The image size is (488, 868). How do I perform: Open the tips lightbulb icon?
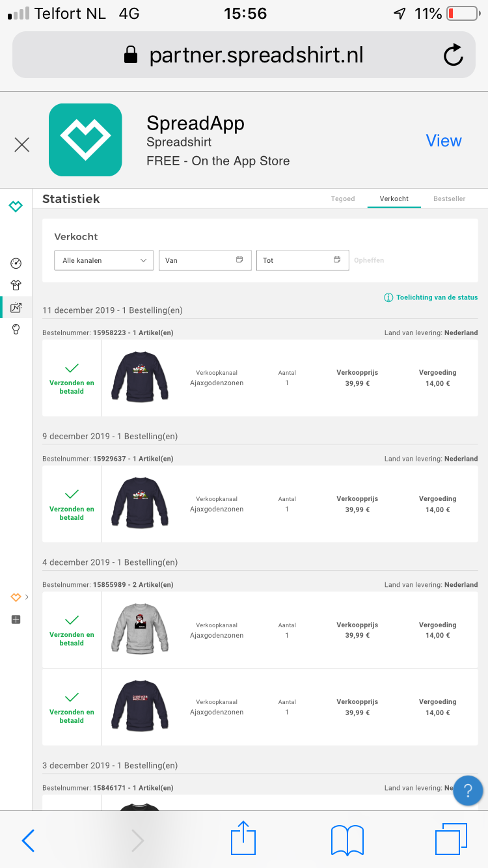click(16, 329)
